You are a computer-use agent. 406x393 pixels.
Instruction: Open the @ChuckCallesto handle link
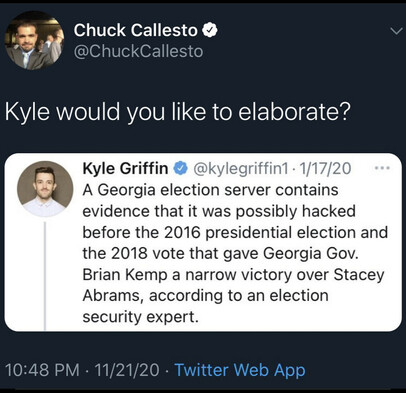pos(138,51)
